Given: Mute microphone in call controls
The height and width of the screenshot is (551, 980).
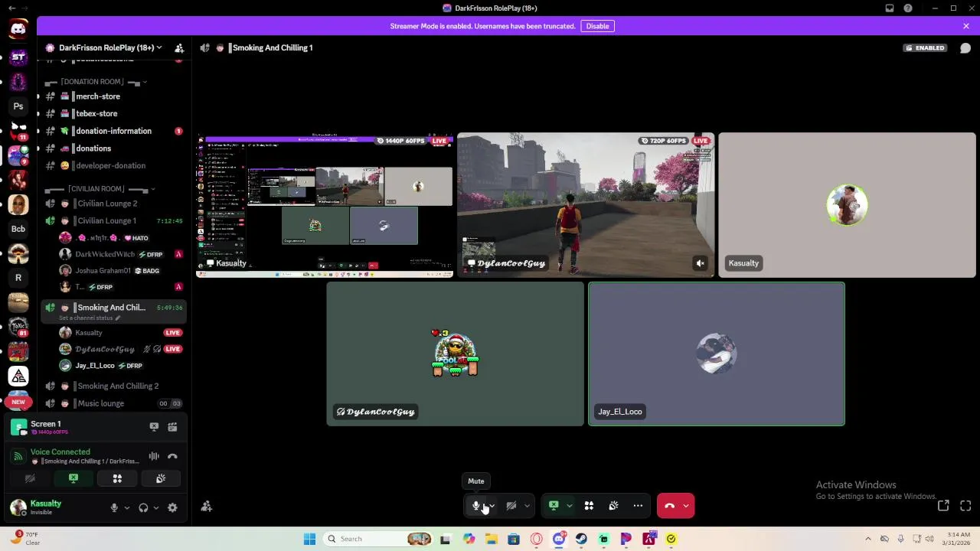Looking at the screenshot, I should click(476, 506).
